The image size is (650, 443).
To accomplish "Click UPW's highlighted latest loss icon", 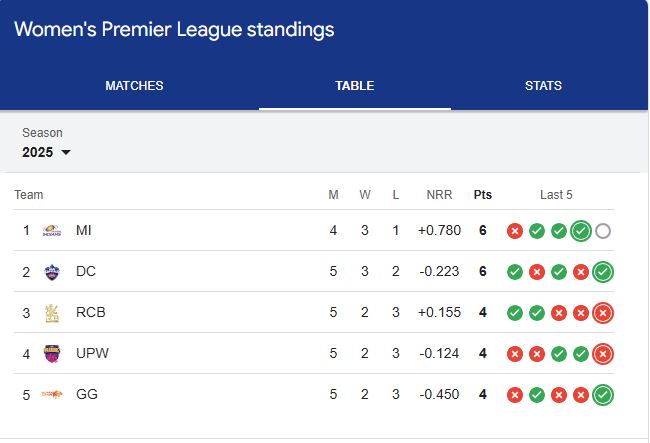I will [x=603, y=354].
